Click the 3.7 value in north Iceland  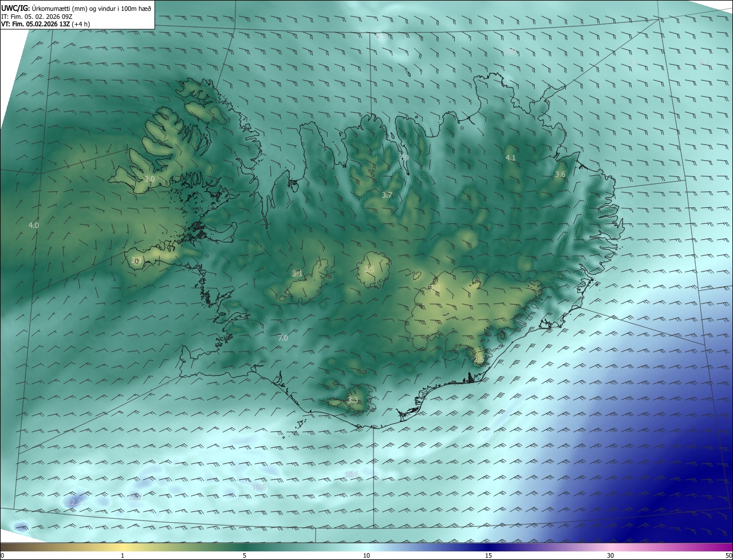(x=387, y=195)
